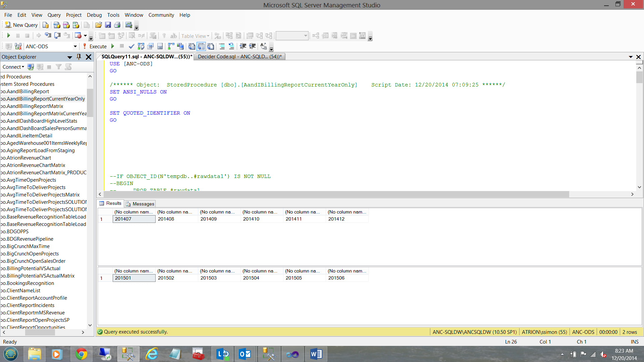The width and height of the screenshot is (644, 362).
Task: Switch to the Decider Code.sql tab
Action: click(x=239, y=57)
